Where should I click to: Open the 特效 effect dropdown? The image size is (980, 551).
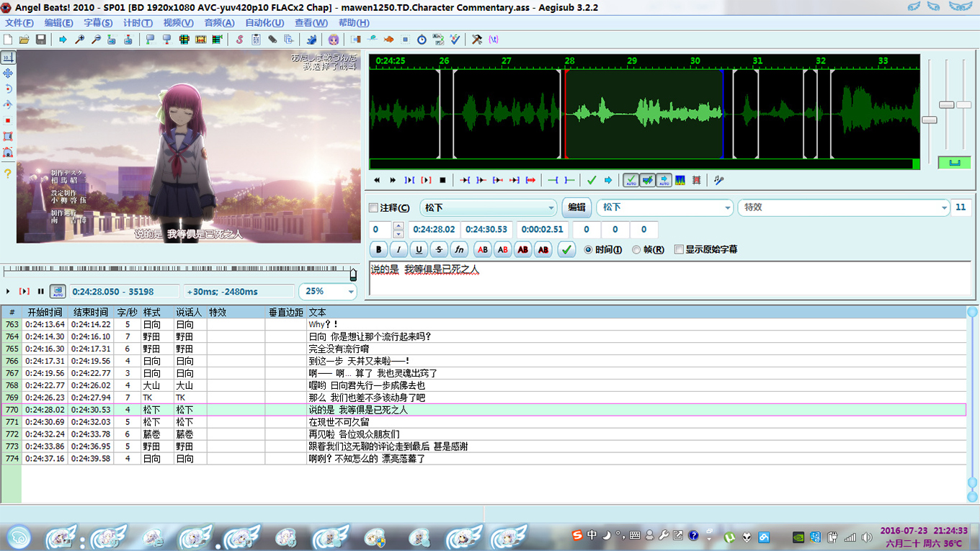click(x=843, y=207)
